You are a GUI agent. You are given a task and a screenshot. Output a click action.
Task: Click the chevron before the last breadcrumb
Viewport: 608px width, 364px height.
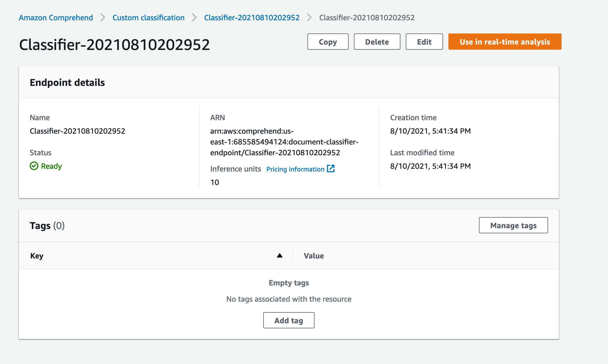click(x=309, y=18)
